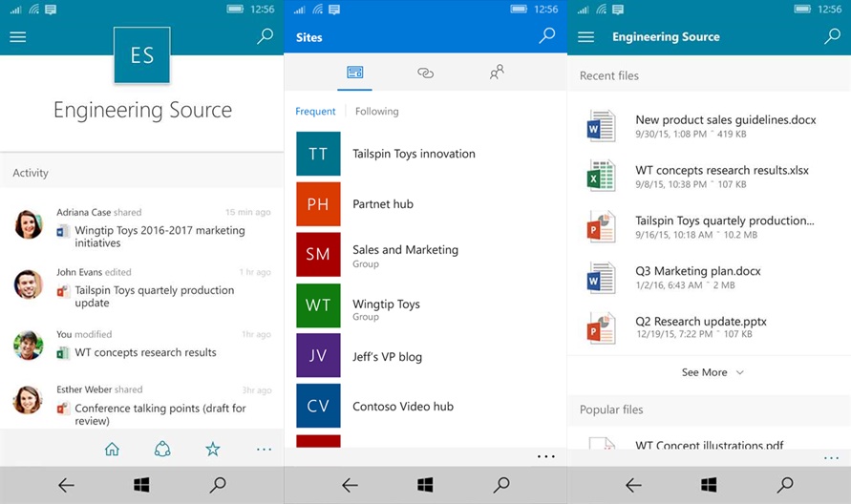Open Esther Weber's profile picture
This screenshot has height=504, width=851.
29,400
